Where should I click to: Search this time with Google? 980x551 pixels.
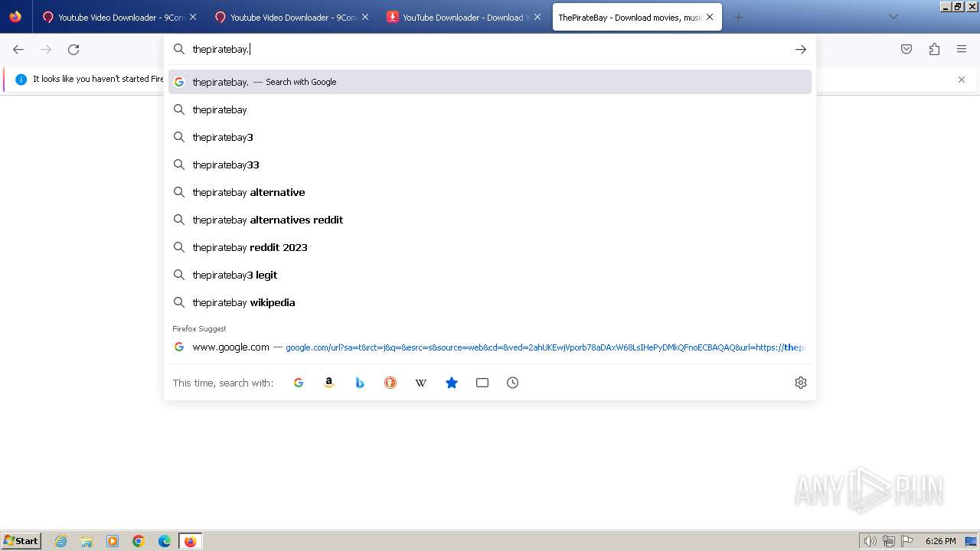pos(299,383)
